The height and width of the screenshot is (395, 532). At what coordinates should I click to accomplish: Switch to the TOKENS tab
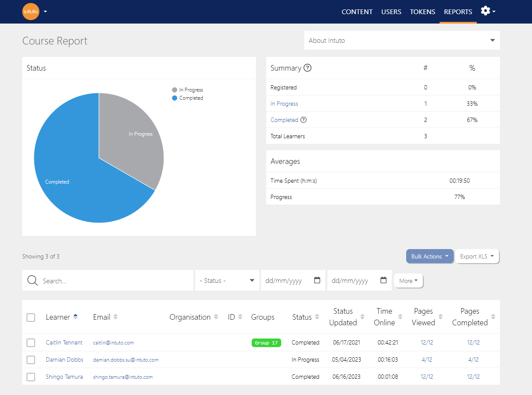[x=422, y=12]
